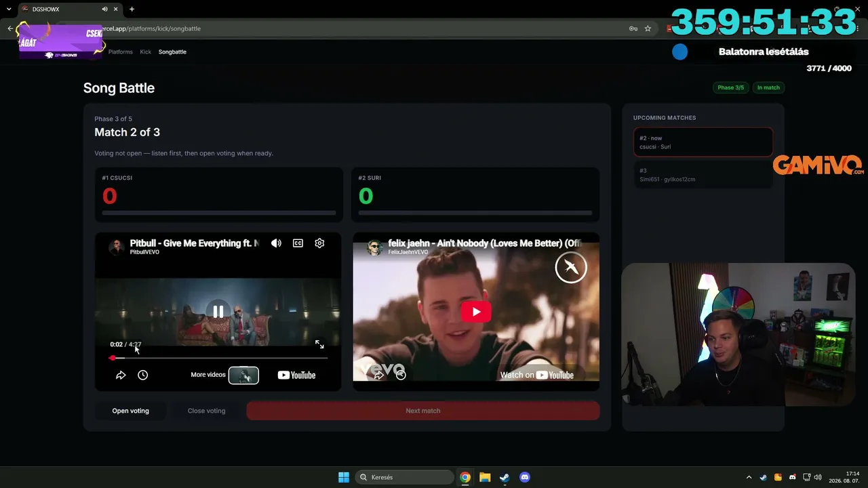
Task: Close the DGSHOWX browser tab
Action: click(x=116, y=9)
